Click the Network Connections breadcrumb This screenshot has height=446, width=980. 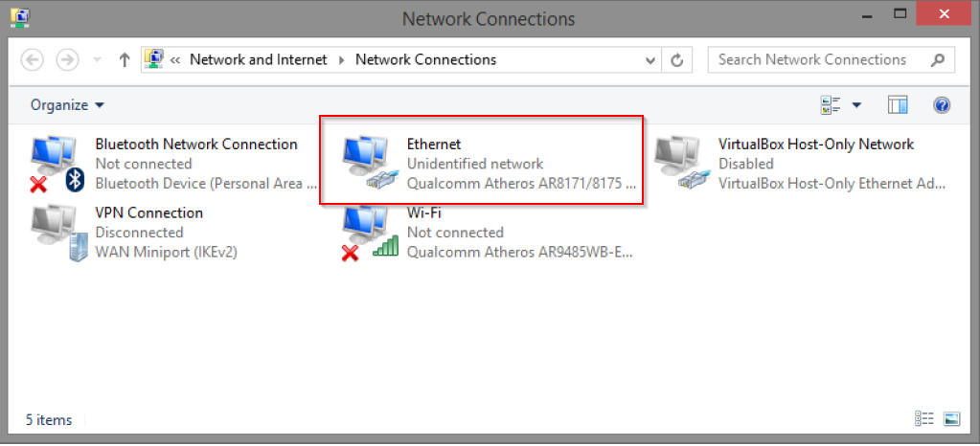coord(425,59)
